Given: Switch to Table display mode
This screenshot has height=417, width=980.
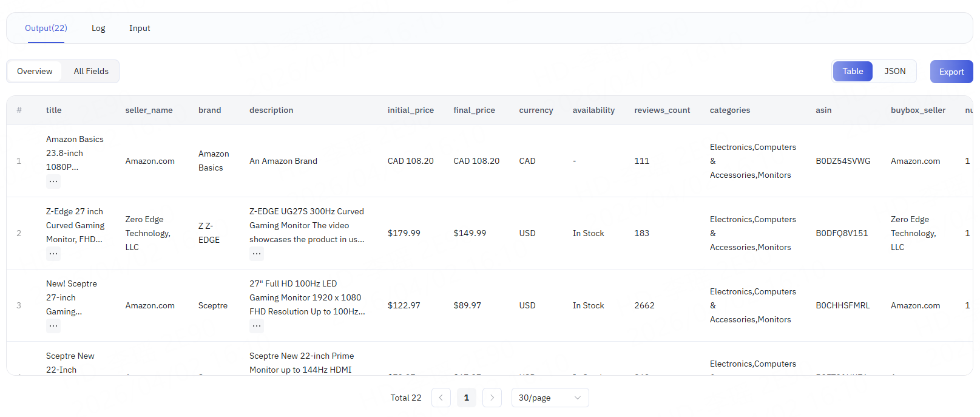Looking at the screenshot, I should [853, 71].
